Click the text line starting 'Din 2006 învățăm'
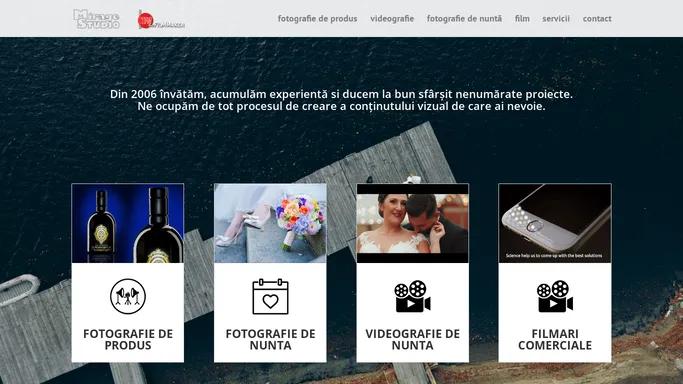The width and height of the screenshot is (683, 384). coord(342,94)
